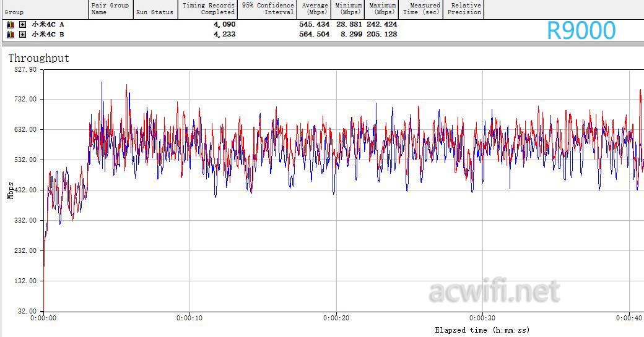The width and height of the screenshot is (644, 337).
Task: Click the 4,233 timing records cell
Action: pos(224,35)
